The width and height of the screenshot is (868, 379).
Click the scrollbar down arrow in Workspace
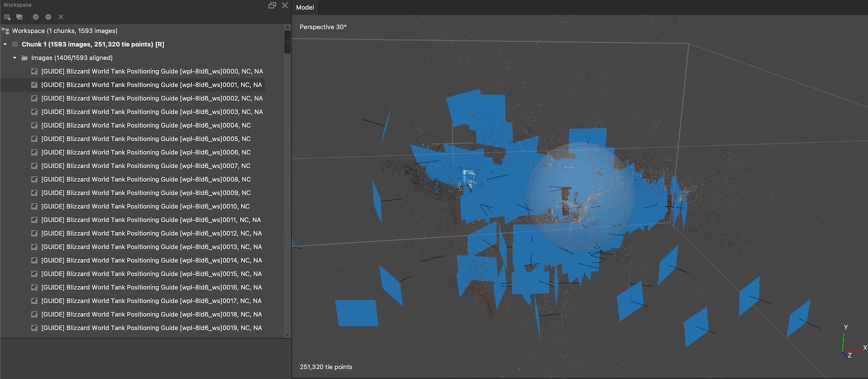coord(287,335)
